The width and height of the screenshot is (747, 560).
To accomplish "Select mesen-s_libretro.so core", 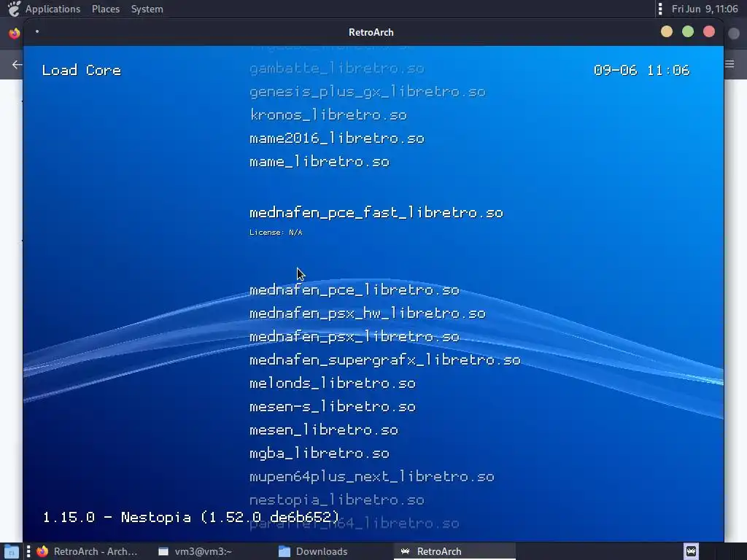I will [333, 406].
